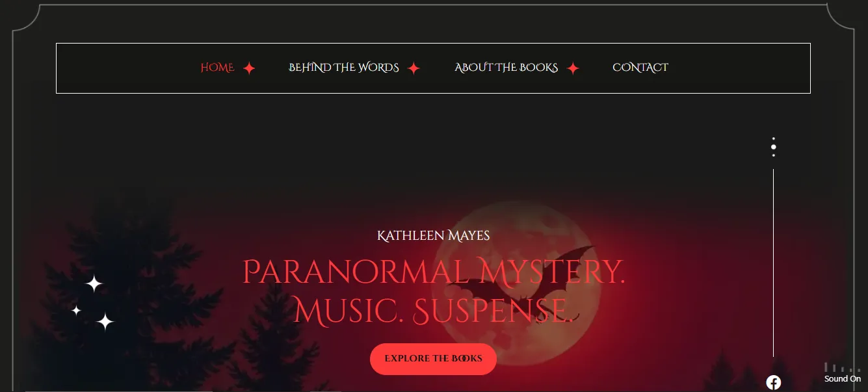Open the ABOUT THE BOOKS page
The width and height of the screenshot is (868, 392).
[x=506, y=68]
